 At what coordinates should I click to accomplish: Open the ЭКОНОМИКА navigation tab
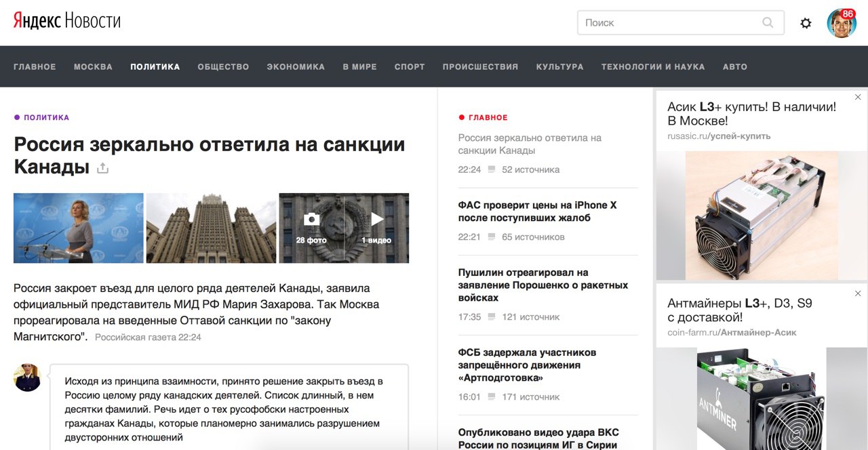(296, 66)
